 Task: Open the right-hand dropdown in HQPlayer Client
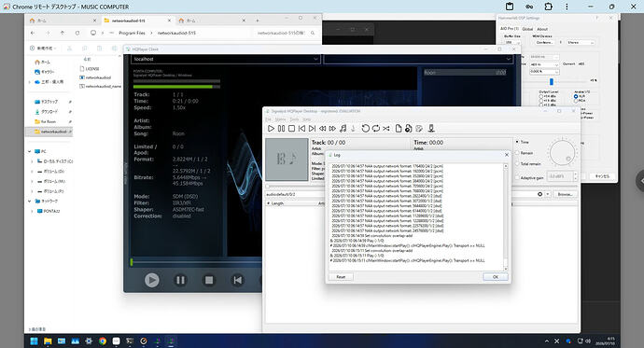[x=418, y=59]
